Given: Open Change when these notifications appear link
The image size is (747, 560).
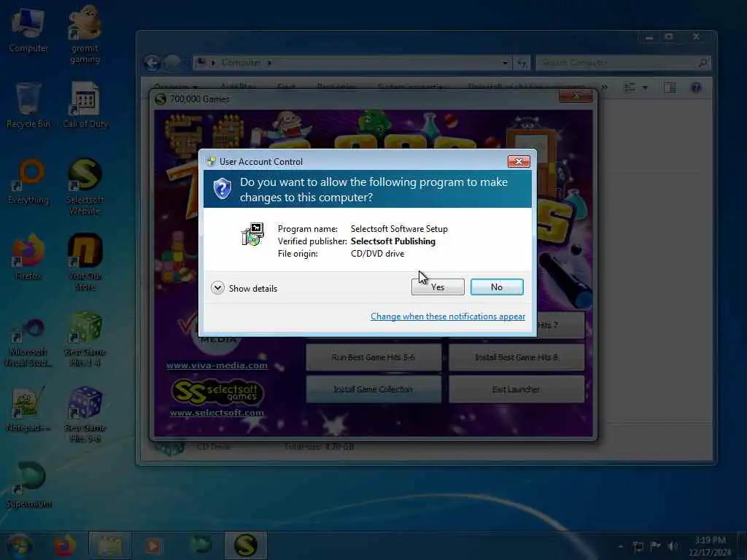Looking at the screenshot, I should pos(448,316).
